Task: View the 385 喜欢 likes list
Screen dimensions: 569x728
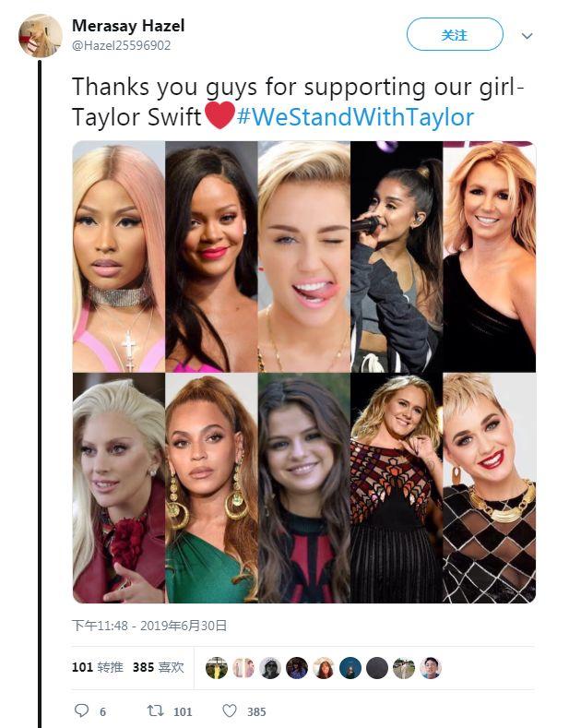Action: [158, 667]
